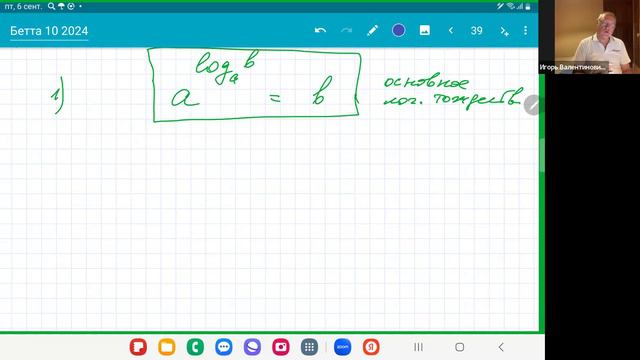Switch to the Zoom app

tap(342, 347)
